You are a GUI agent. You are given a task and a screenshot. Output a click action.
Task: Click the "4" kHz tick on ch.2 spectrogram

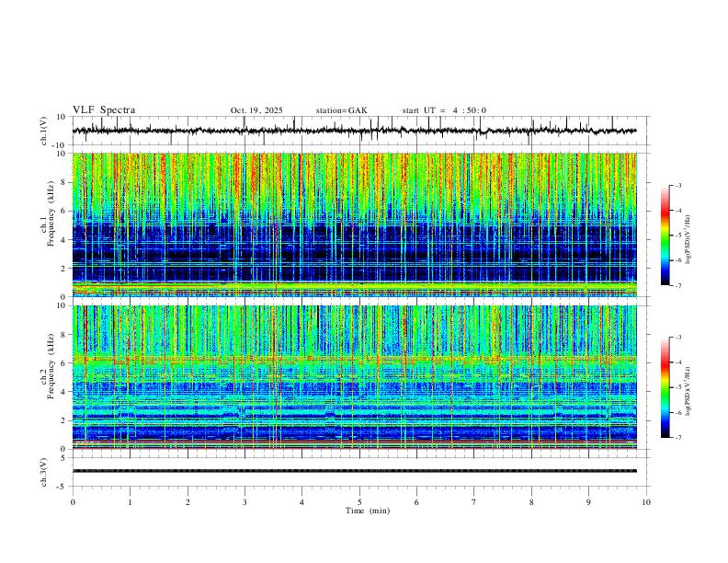64,392
